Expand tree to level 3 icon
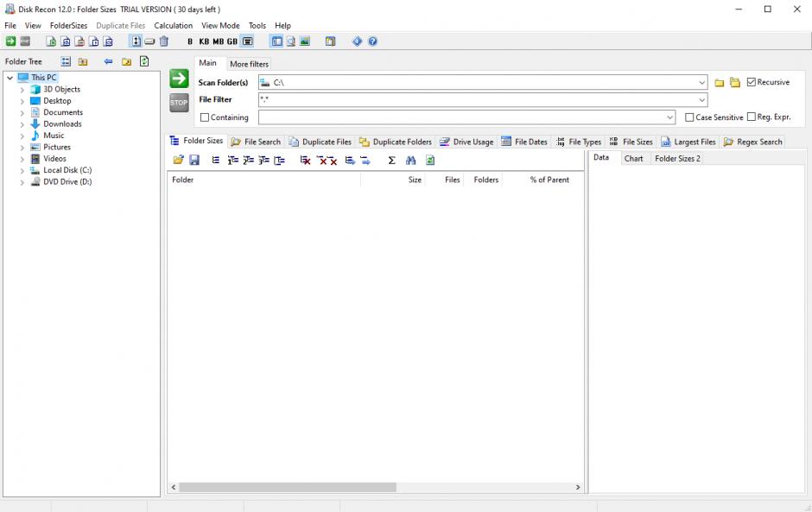Screen dimensions: 812x512 click(264, 161)
